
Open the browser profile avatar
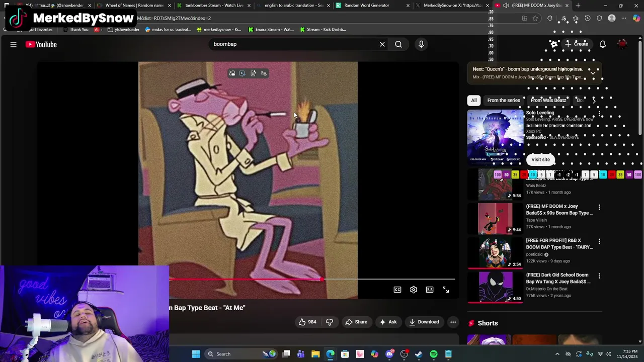point(612,18)
